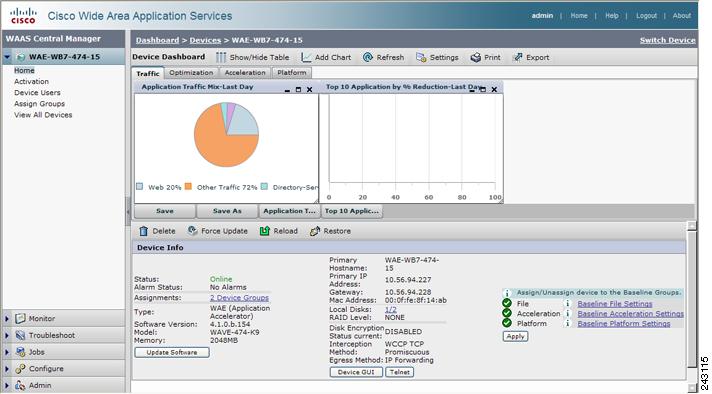Click the Switch Device link
The width and height of the screenshot is (712, 394).
[x=668, y=40]
